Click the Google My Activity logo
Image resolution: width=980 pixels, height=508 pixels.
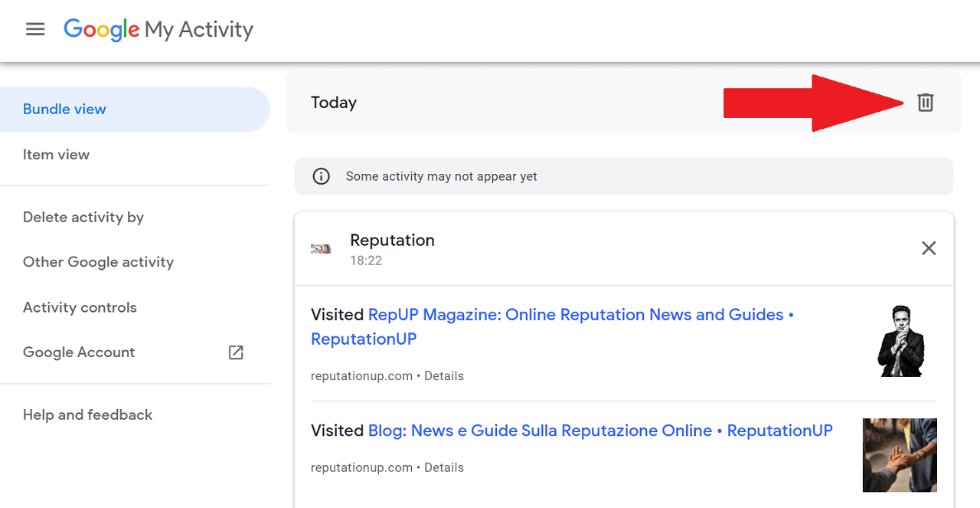pyautogui.click(x=158, y=29)
